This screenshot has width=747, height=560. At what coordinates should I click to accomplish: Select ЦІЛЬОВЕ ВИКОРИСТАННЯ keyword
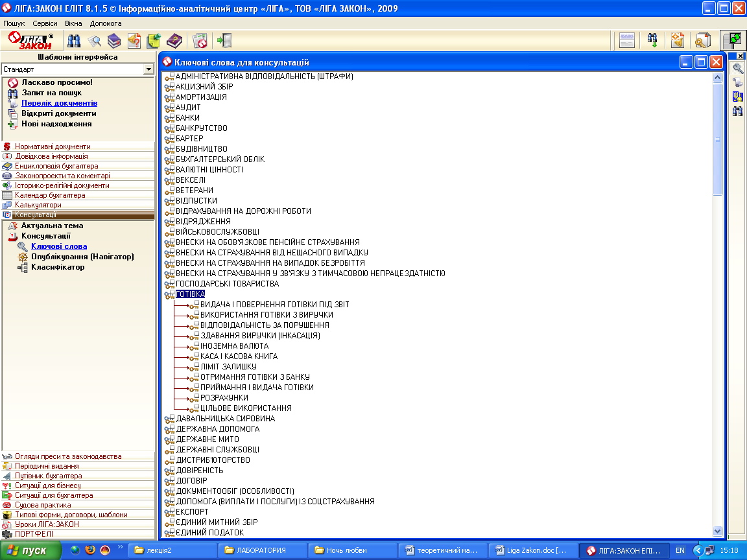pos(246,408)
